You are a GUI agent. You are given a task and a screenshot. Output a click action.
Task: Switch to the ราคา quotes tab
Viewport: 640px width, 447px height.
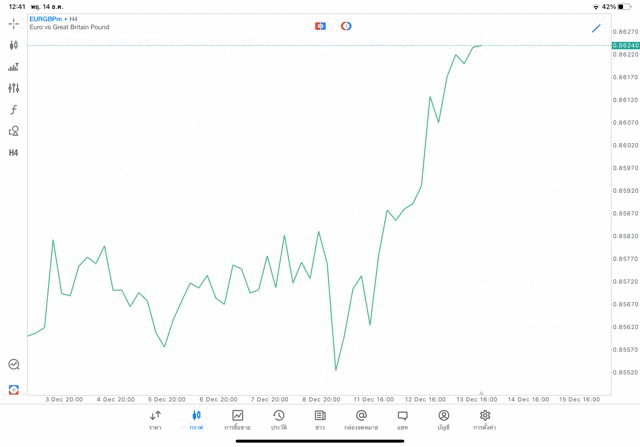(155, 419)
